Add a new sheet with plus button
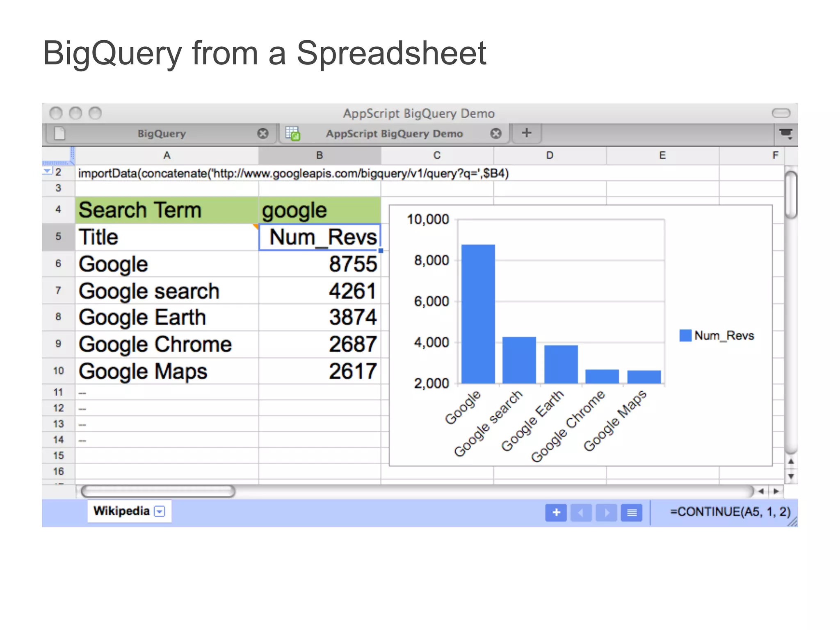This screenshot has width=840, height=630. [556, 513]
